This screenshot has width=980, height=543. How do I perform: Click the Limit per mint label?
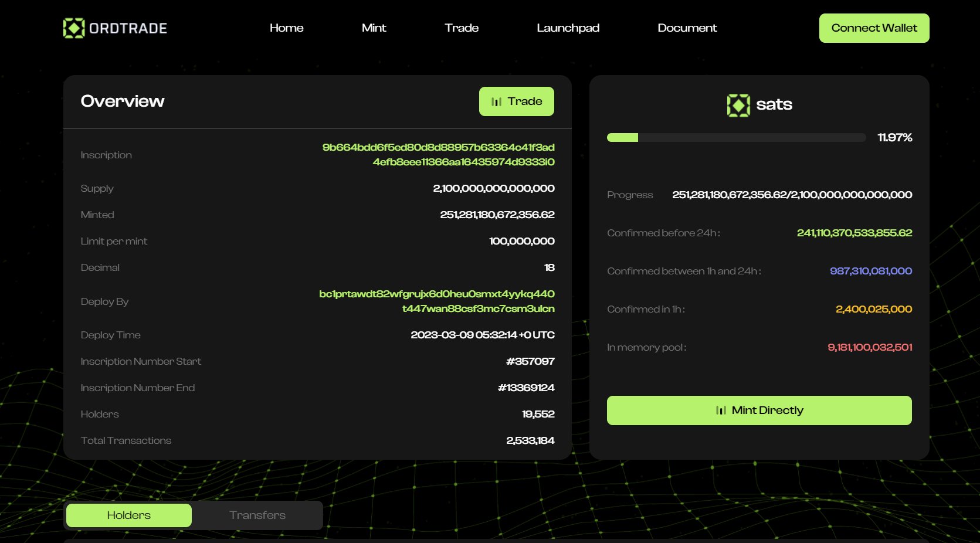114,241
